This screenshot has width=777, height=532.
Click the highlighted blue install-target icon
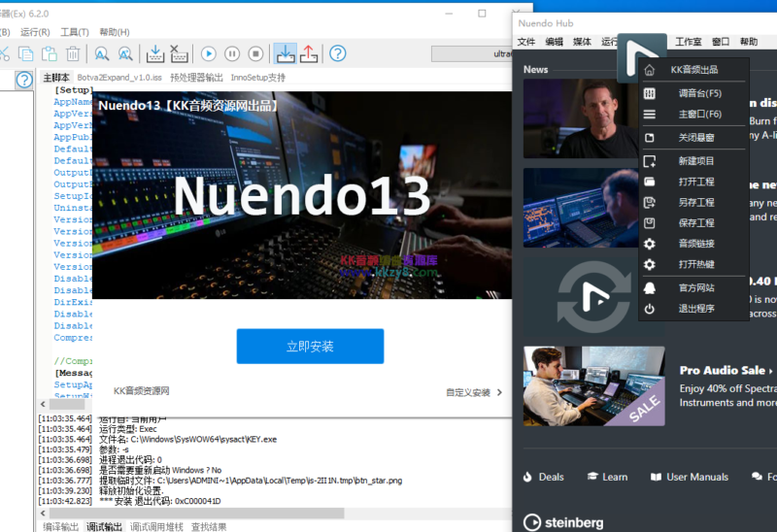(286, 53)
